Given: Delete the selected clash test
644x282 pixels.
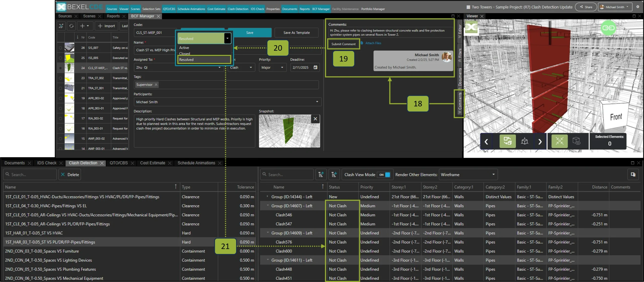Looking at the screenshot, I should pos(70,175).
